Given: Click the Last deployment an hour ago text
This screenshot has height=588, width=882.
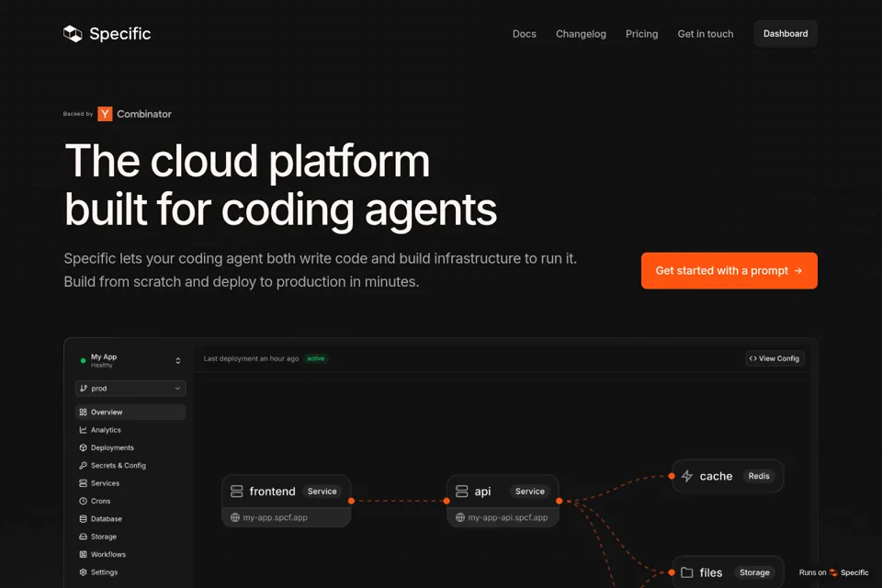Looking at the screenshot, I should point(251,358).
